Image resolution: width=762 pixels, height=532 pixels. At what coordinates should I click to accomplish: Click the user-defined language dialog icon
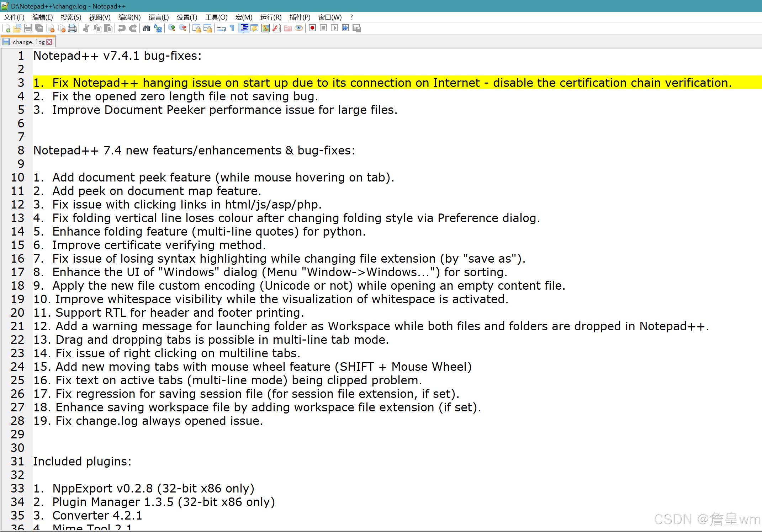(254, 28)
